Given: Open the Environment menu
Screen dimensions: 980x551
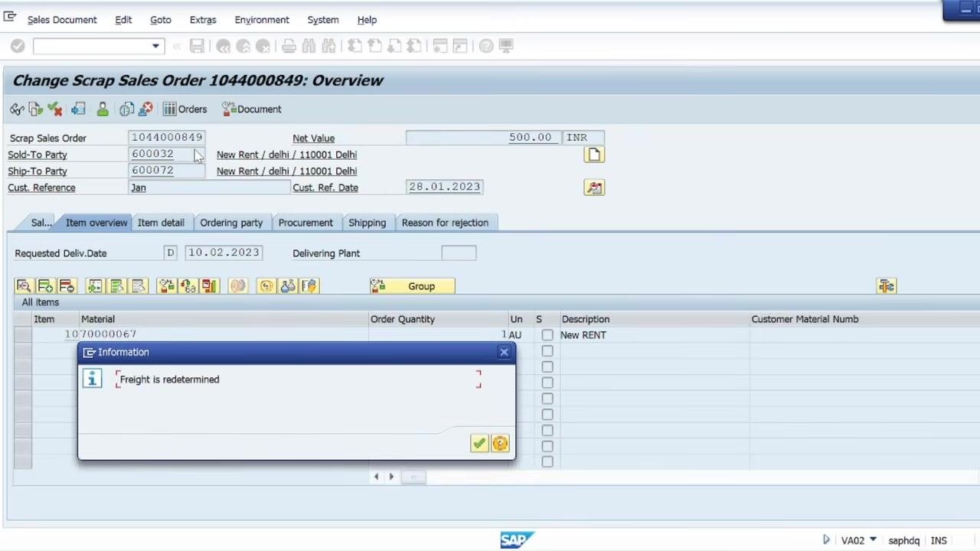Looking at the screenshot, I should coord(262,20).
